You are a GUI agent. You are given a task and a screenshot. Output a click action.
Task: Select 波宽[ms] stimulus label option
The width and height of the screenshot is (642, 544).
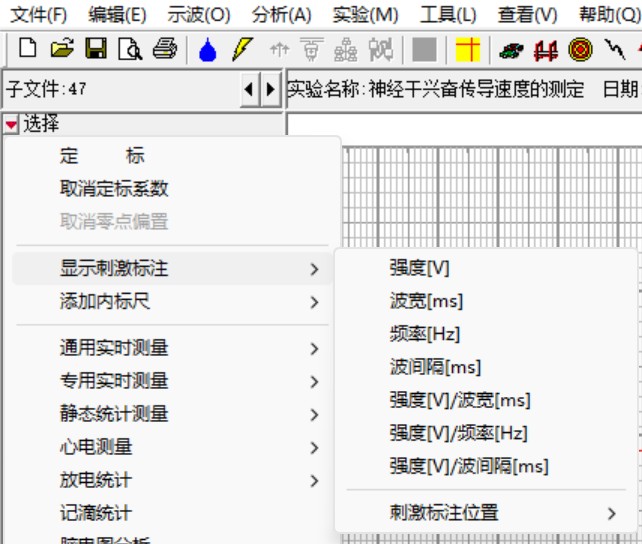[x=486, y=301]
